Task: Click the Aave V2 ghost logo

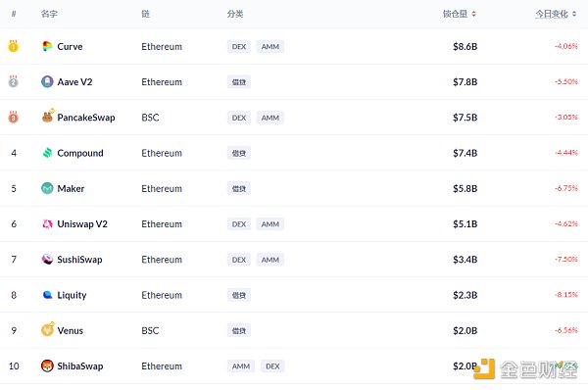Action: click(x=47, y=81)
